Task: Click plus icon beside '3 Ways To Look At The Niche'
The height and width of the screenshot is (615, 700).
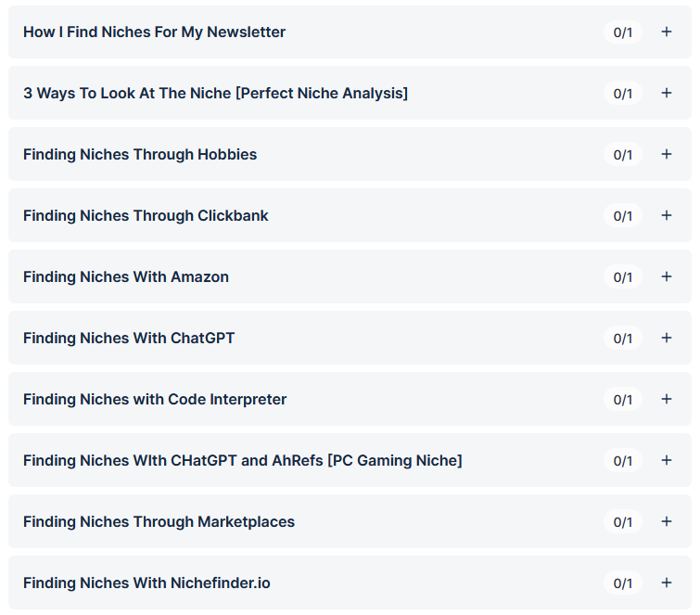Action: pyautogui.click(x=666, y=93)
